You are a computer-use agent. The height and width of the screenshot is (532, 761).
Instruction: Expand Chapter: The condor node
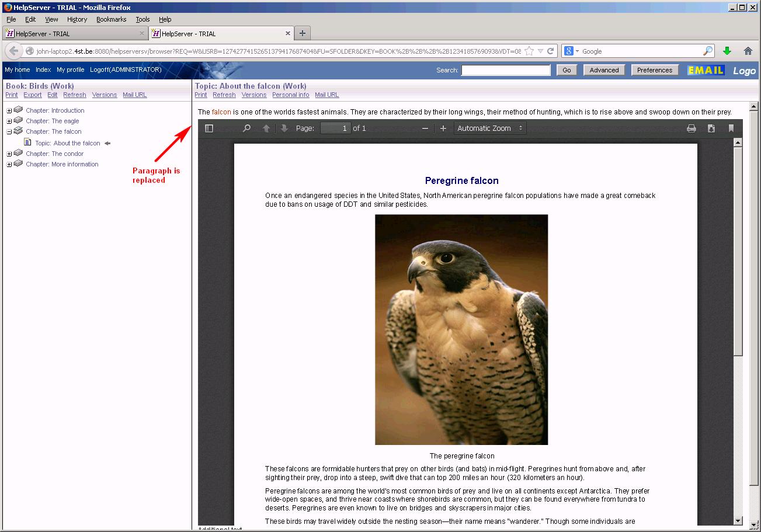(x=9, y=154)
